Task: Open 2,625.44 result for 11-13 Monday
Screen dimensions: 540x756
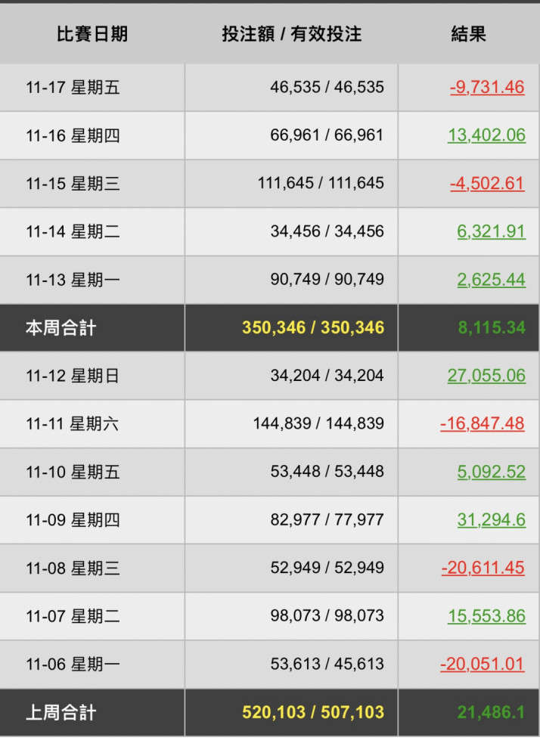Action: (491, 280)
